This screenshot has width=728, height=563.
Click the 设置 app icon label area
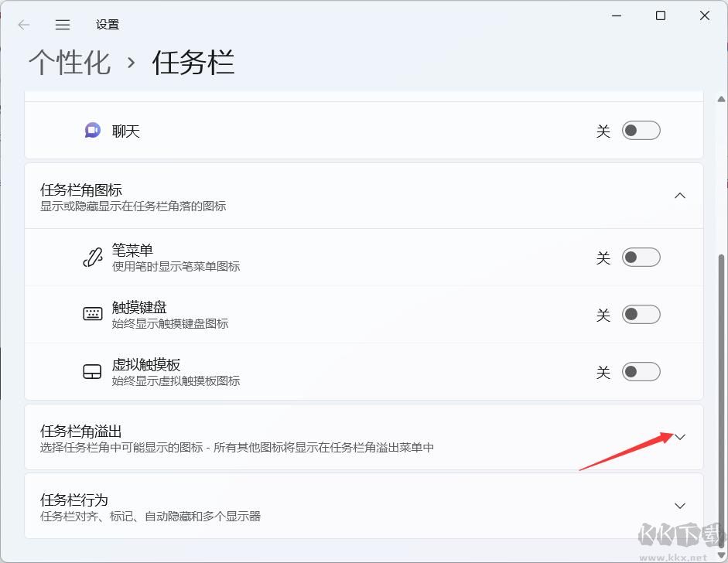point(107,24)
